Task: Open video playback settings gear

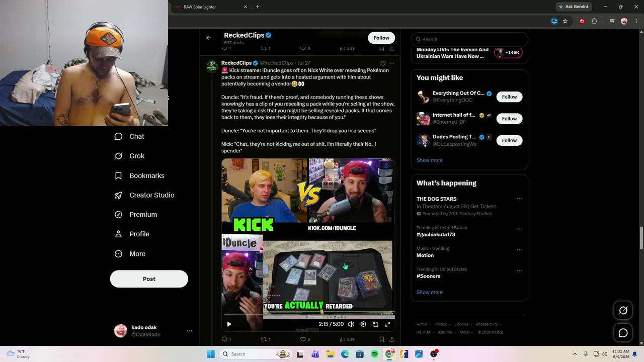Action: 363,324
